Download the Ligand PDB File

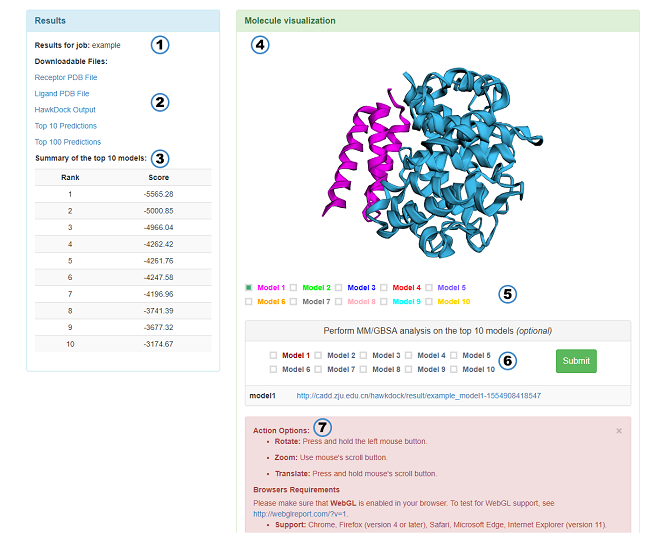tap(62, 93)
